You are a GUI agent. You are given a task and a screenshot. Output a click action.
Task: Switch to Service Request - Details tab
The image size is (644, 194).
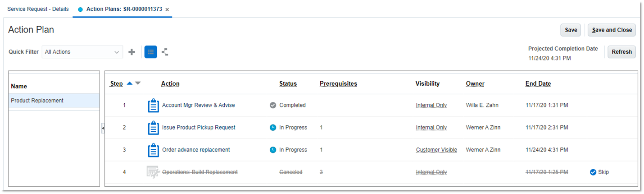38,9
